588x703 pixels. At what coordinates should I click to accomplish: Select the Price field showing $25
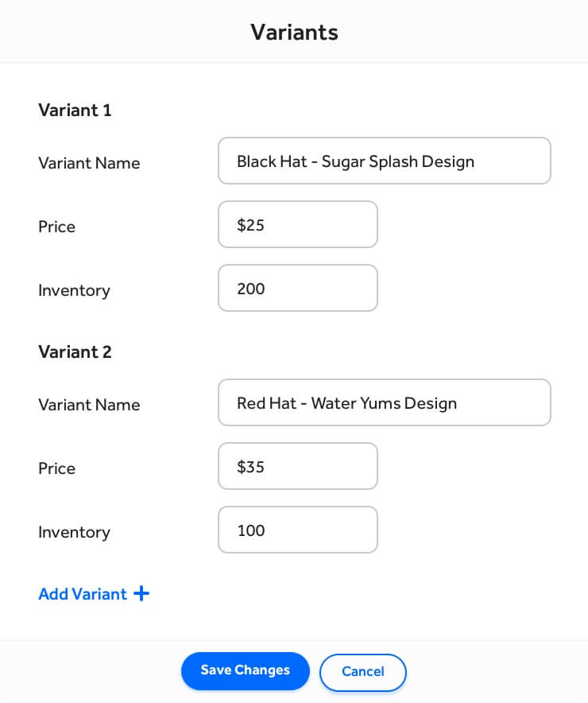tap(297, 224)
